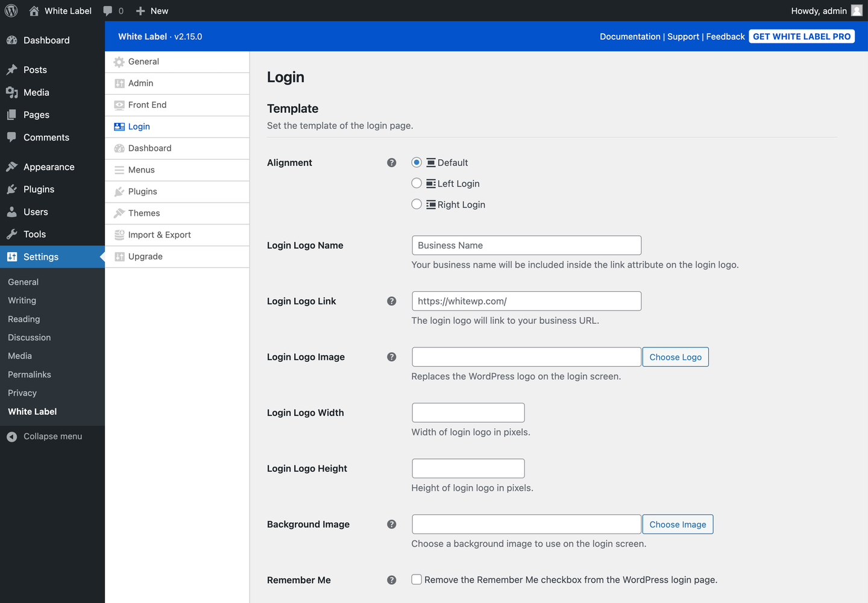Click the Business Name input field
This screenshot has height=603, width=868.
tap(526, 245)
